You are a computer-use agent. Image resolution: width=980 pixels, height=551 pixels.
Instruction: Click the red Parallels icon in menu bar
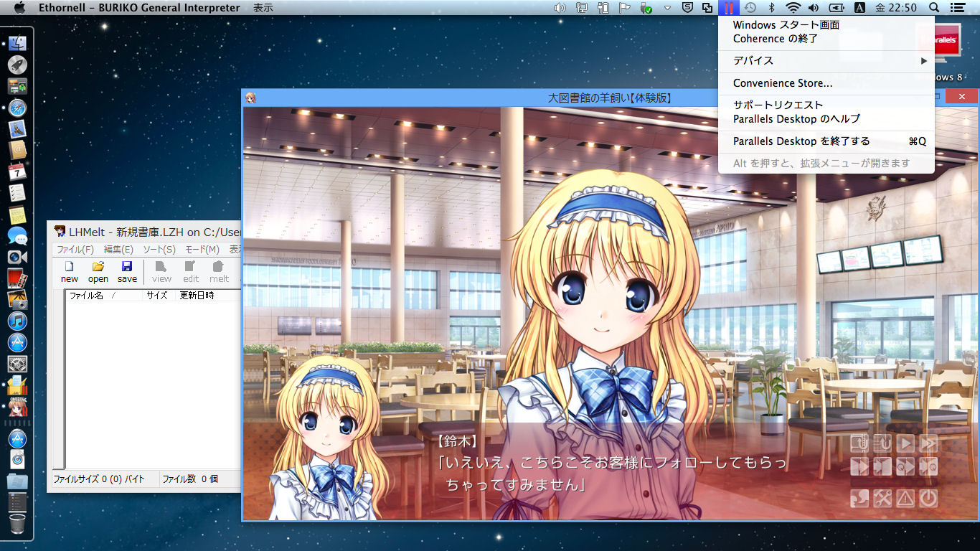(729, 8)
